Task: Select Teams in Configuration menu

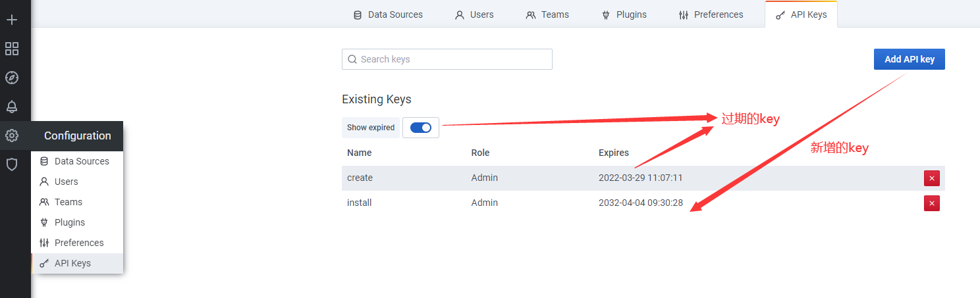Action: coord(68,202)
